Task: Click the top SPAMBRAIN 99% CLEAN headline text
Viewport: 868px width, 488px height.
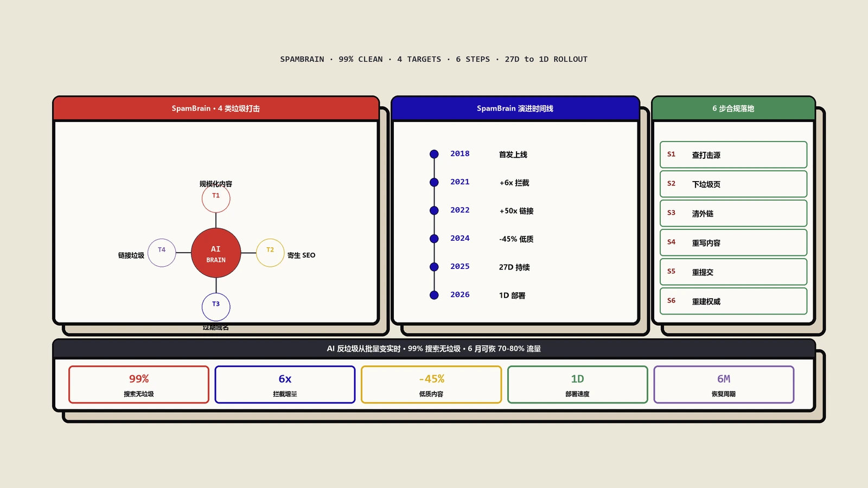Action: [x=434, y=59]
